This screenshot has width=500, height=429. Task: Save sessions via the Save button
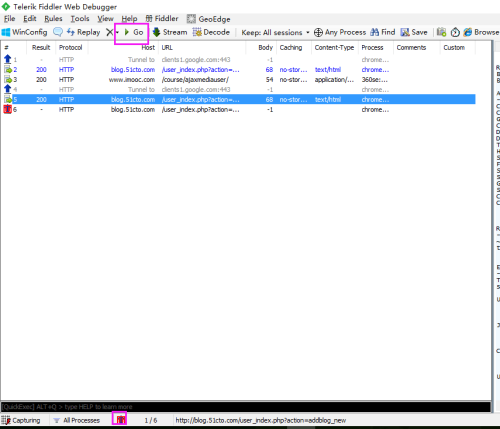pyautogui.click(x=414, y=32)
